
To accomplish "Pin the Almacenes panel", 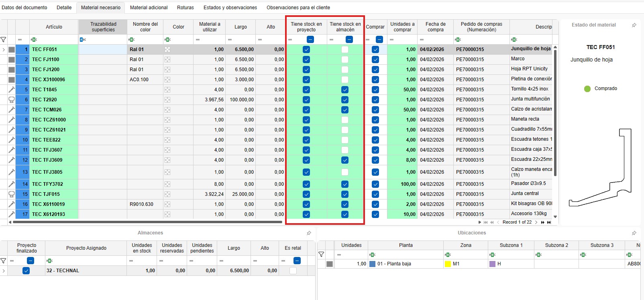I will tap(309, 233).
